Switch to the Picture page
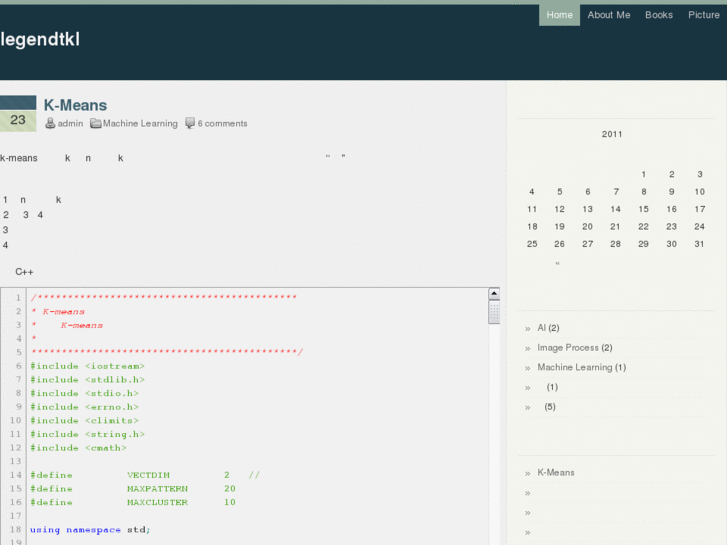This screenshot has width=727, height=545. (x=704, y=15)
